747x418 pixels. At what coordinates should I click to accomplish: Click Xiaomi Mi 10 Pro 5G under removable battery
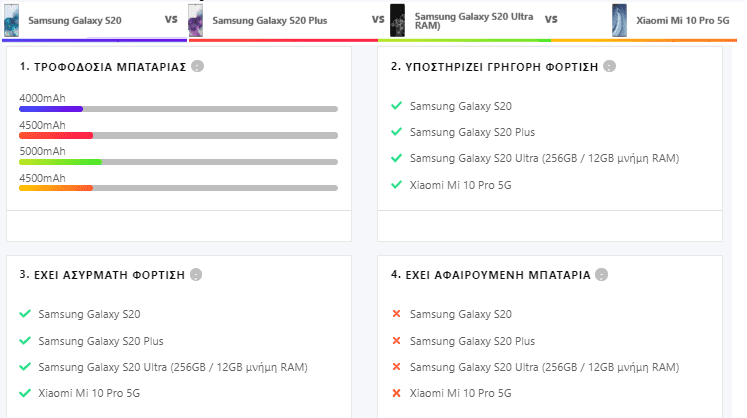point(460,393)
